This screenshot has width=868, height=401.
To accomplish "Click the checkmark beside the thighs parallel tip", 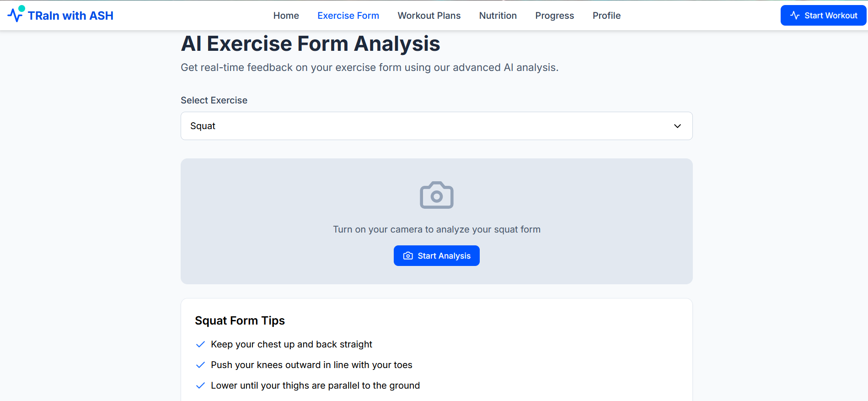I will (200, 385).
